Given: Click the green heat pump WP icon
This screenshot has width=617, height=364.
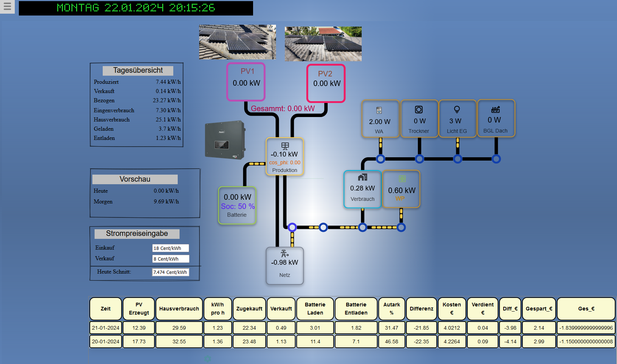Looking at the screenshot, I should pos(402,179).
